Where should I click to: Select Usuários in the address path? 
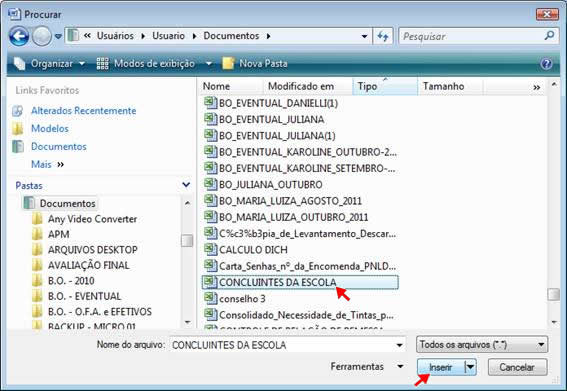(x=115, y=36)
